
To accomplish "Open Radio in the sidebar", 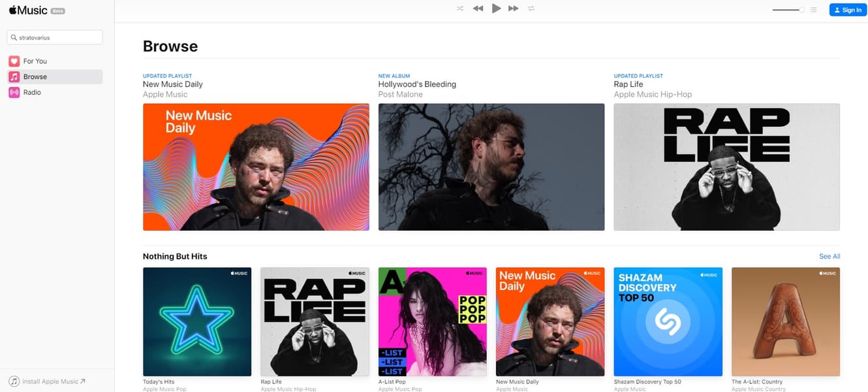I will click(55, 92).
